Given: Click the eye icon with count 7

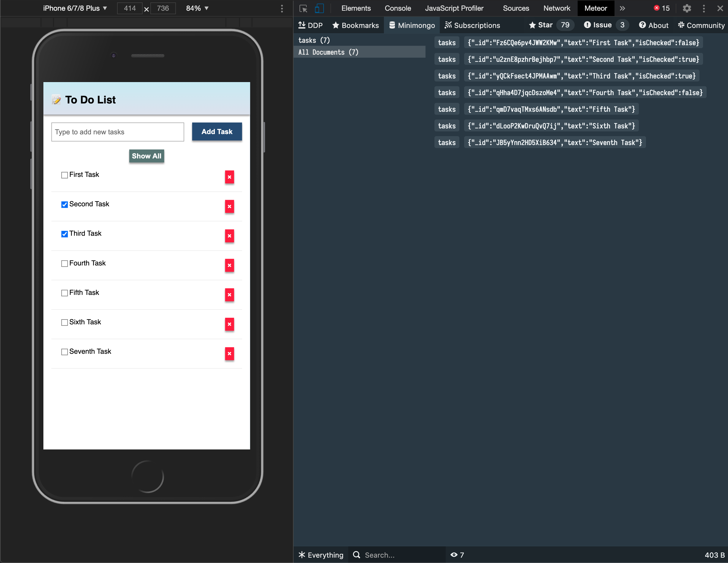Looking at the screenshot, I should point(457,555).
